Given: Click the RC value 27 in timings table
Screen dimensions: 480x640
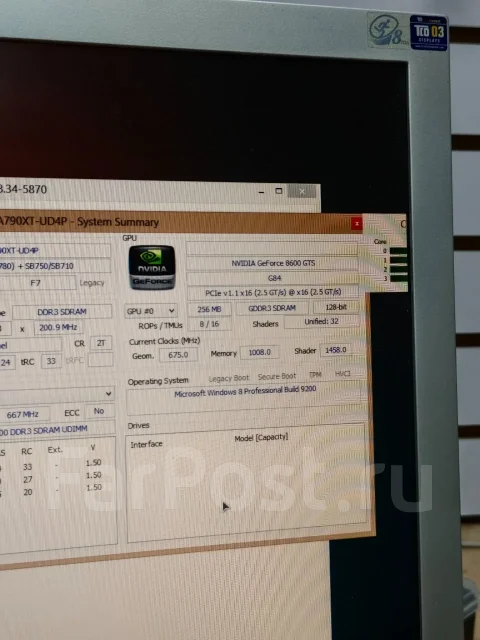Looking at the screenshot, I should tap(27, 480).
